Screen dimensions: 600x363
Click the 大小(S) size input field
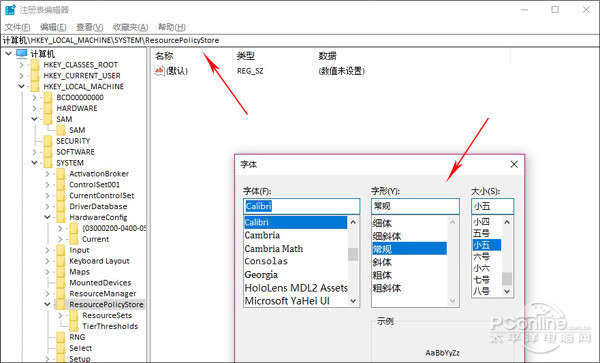pos(492,206)
